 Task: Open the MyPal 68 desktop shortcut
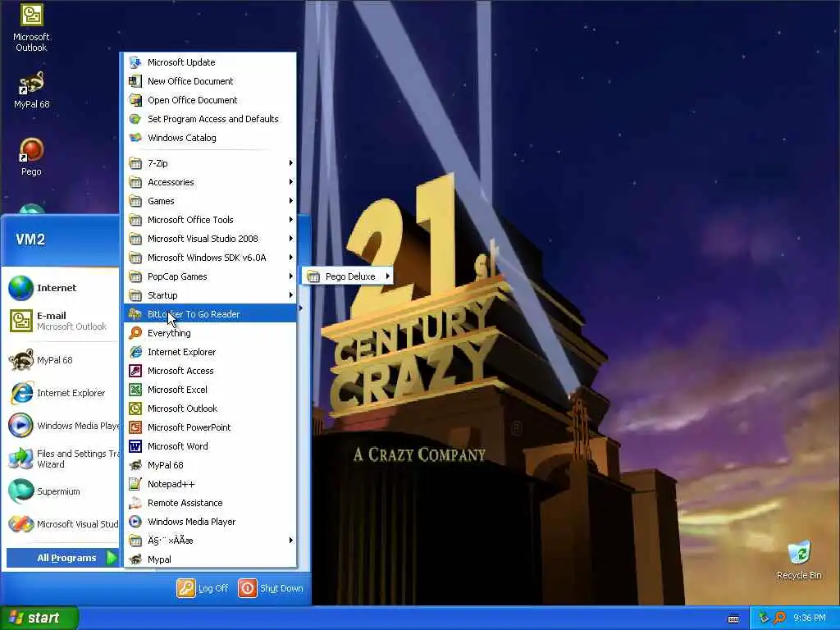[x=31, y=90]
